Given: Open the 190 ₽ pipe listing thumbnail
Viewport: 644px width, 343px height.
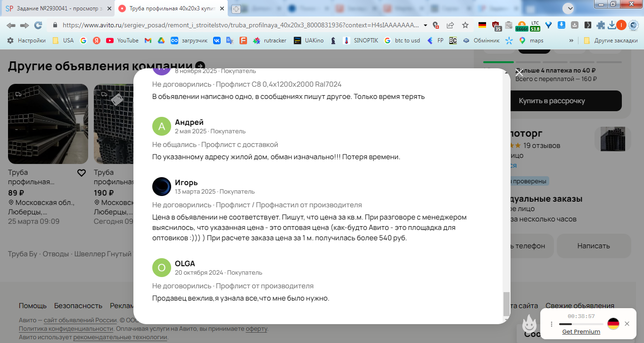Looking at the screenshot, I should tap(114, 124).
